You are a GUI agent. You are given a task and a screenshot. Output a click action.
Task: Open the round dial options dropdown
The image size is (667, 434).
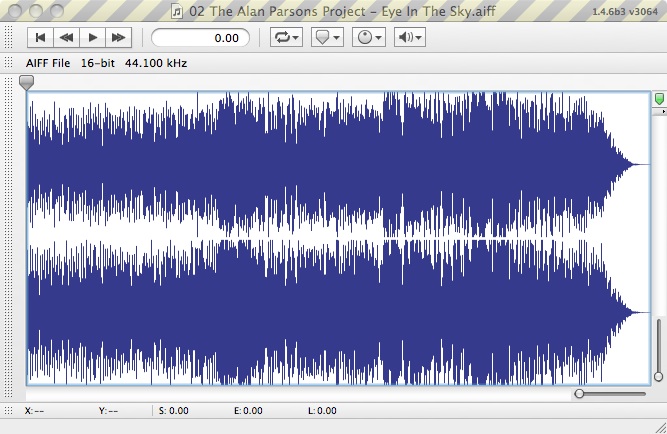[x=368, y=37]
